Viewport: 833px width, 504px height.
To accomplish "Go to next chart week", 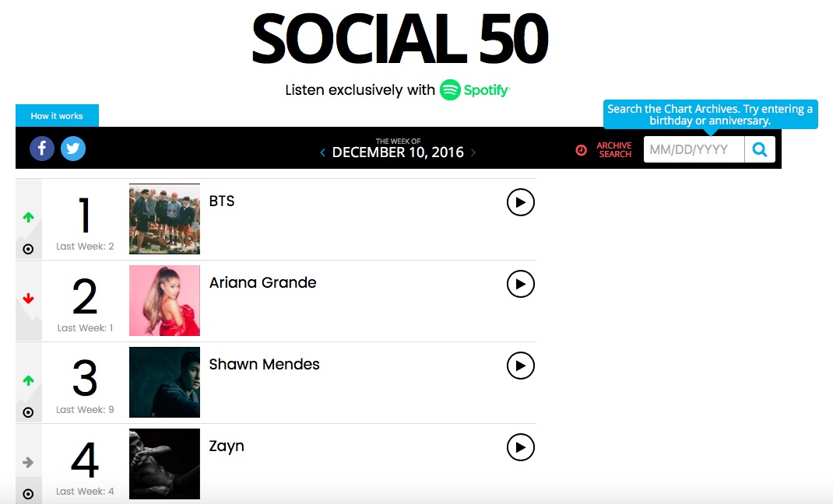I will (473, 153).
